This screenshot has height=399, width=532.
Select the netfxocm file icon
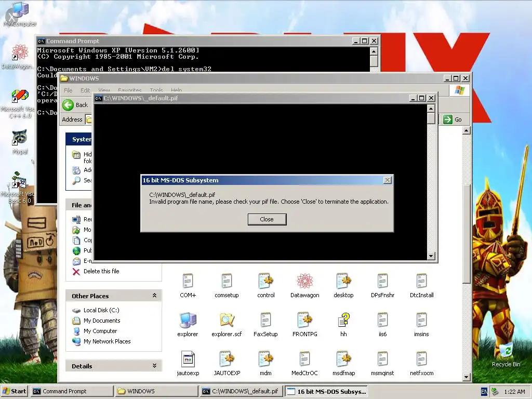421,364
